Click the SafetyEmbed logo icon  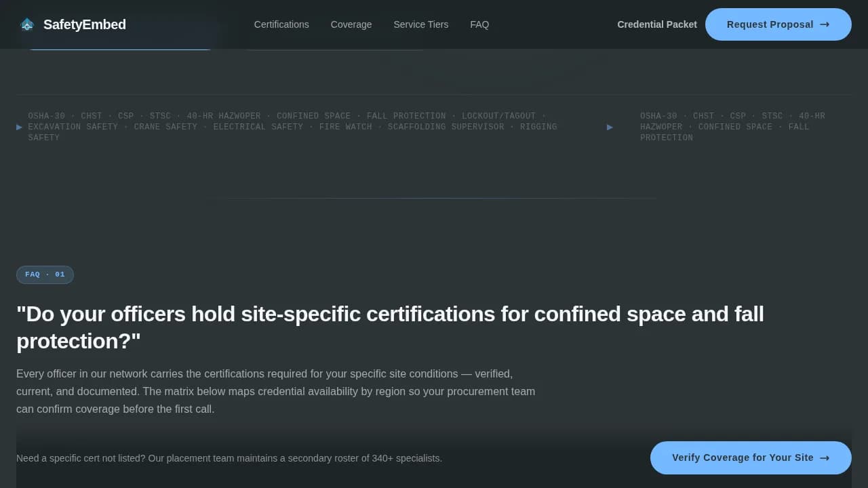point(27,24)
